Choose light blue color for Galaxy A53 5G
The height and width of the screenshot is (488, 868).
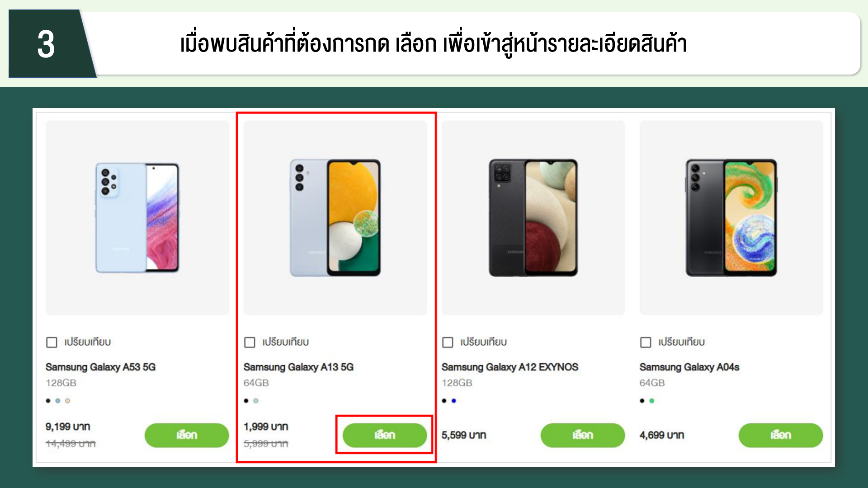click(58, 401)
